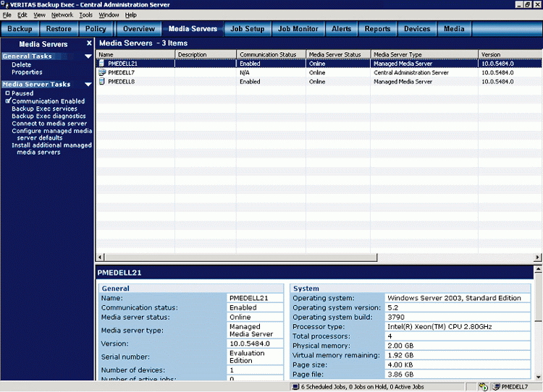543x392 pixels.
Task: Open the View menu
Action: coord(40,15)
